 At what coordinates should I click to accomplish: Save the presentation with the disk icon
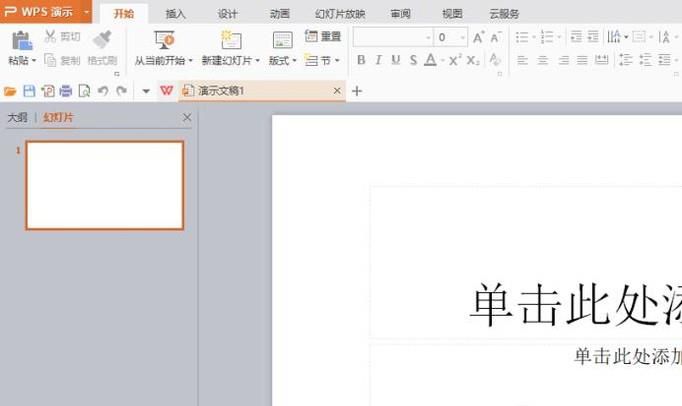pos(29,91)
